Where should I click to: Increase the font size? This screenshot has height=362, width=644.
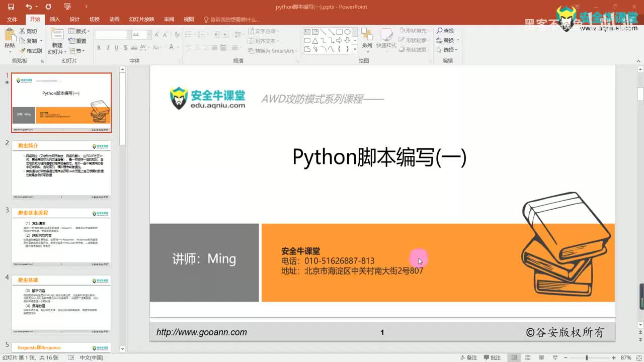coord(157,35)
